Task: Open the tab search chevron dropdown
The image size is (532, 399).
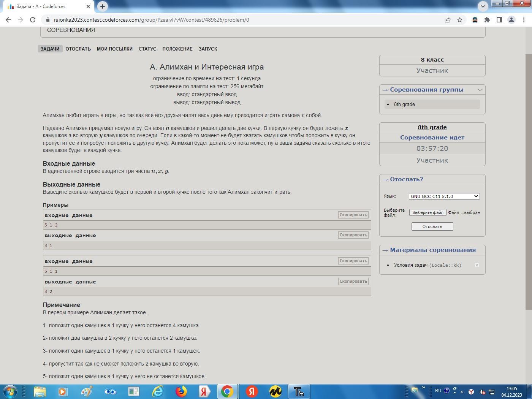Action: click(x=483, y=6)
